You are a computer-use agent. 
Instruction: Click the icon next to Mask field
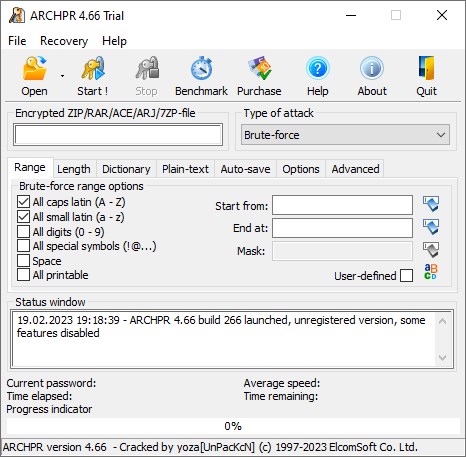[x=431, y=250]
